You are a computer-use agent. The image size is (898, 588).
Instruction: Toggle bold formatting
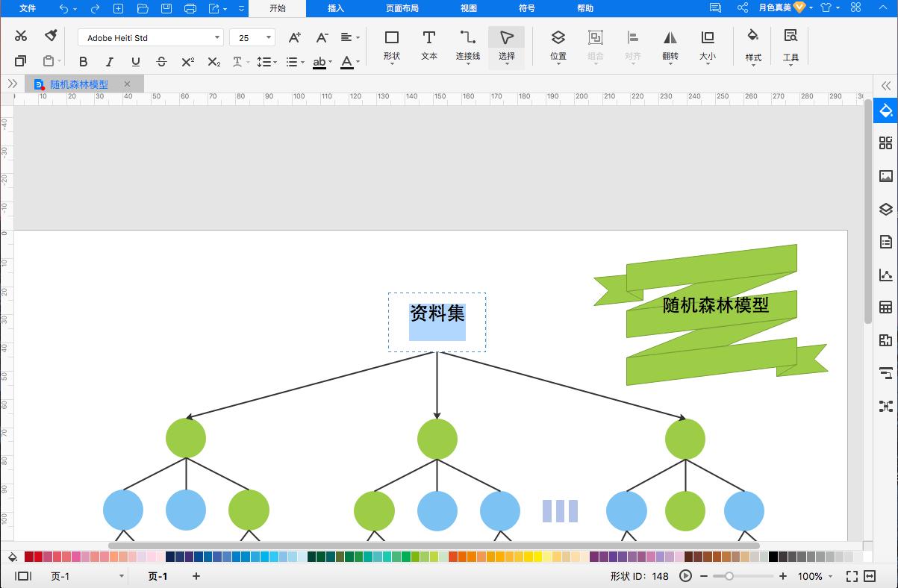click(83, 62)
